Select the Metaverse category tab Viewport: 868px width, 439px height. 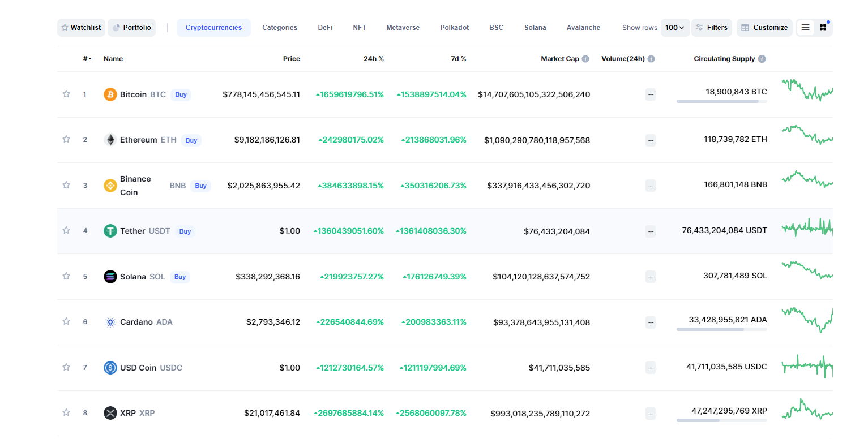[403, 27]
